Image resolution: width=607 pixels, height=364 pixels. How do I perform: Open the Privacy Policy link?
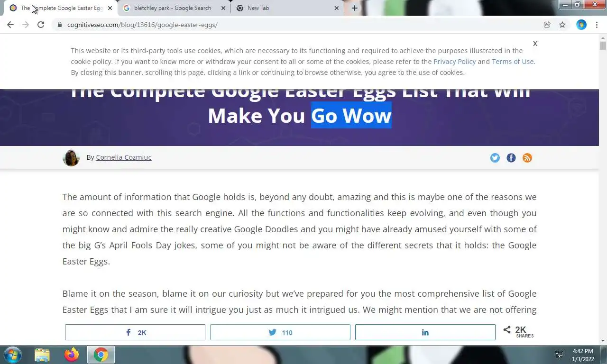pos(454,62)
